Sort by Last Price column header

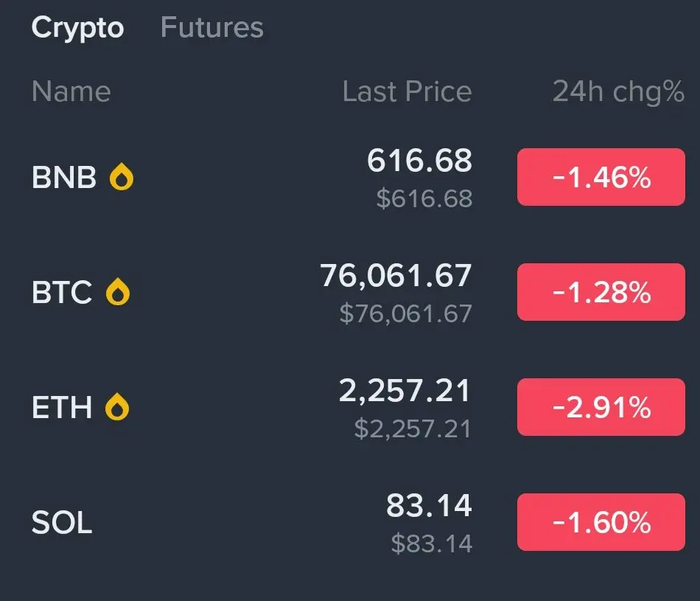click(407, 91)
